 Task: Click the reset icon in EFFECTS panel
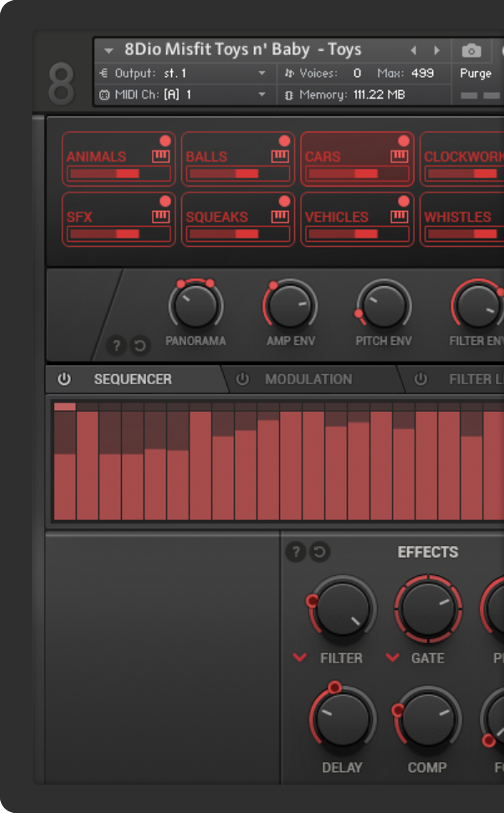[x=319, y=552]
